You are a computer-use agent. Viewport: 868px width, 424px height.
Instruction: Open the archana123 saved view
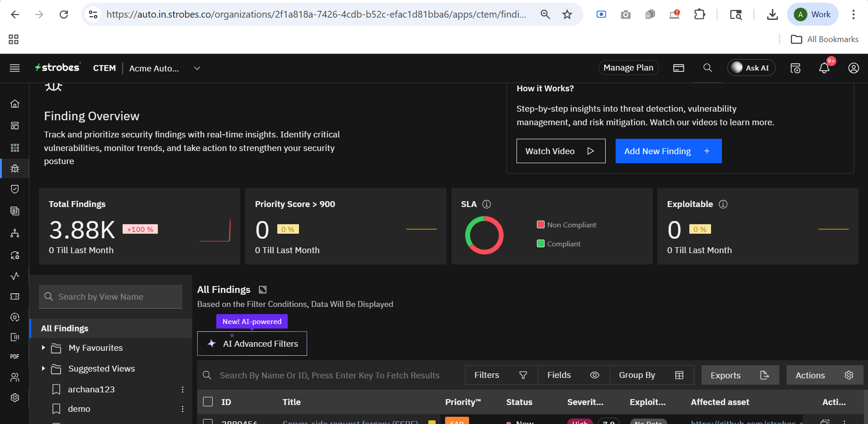pyautogui.click(x=91, y=389)
